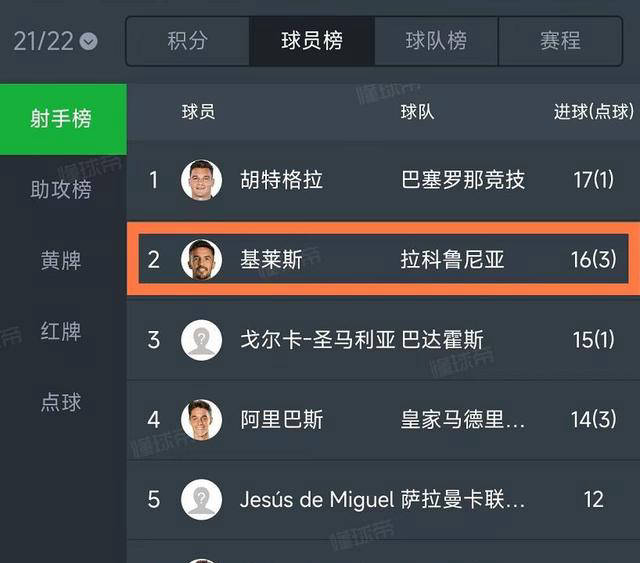View the 红牌 ranking
Image resolution: width=640 pixels, height=563 pixels.
coord(62,332)
